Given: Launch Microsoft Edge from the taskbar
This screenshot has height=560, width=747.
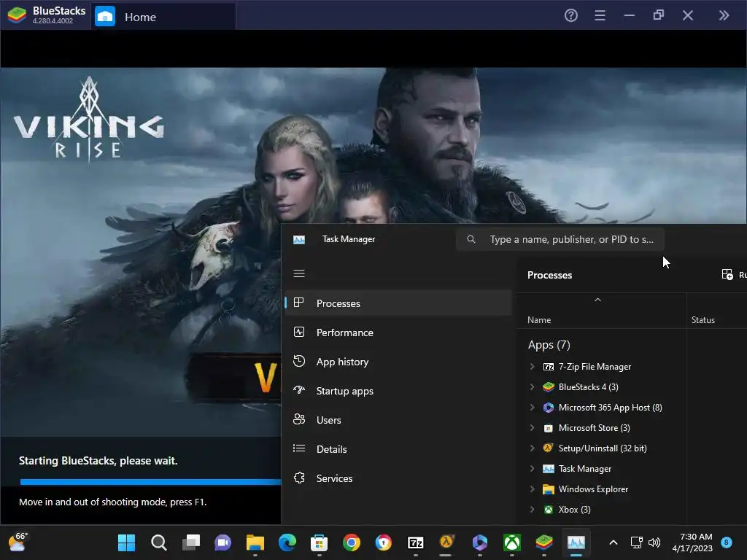Looking at the screenshot, I should pos(287,542).
